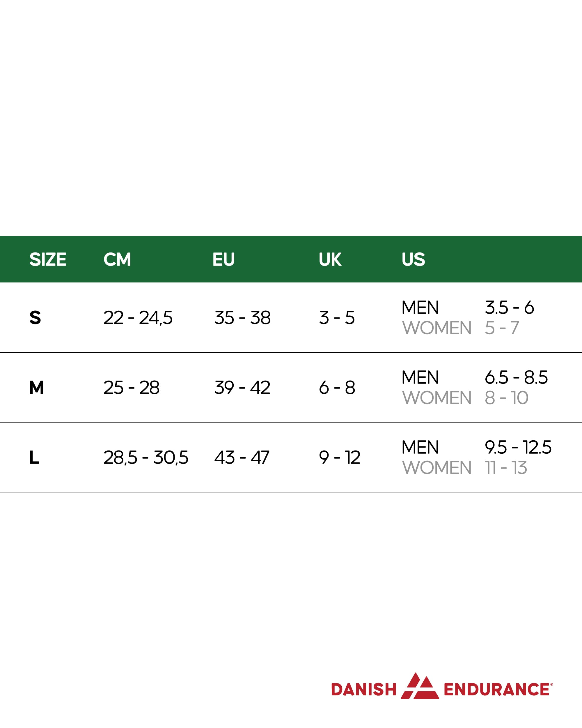Screen dimensions: 582x728
Task: Click the EU 39 - 42 value
Action: point(242,388)
